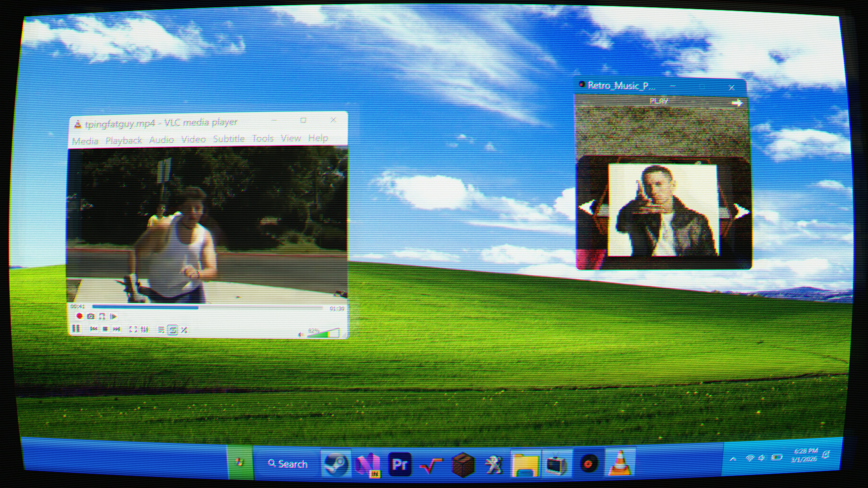The height and width of the screenshot is (488, 868).
Task: Advance frame by frame in VLC
Action: 113,316
